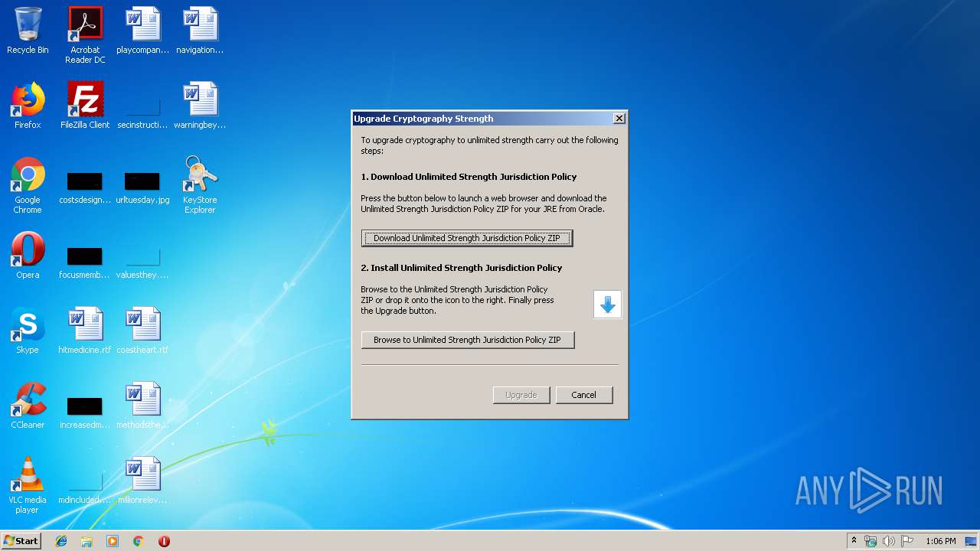Image resolution: width=980 pixels, height=551 pixels.
Task: Select the CCleaner desktop shortcut
Action: pyautogui.click(x=28, y=406)
